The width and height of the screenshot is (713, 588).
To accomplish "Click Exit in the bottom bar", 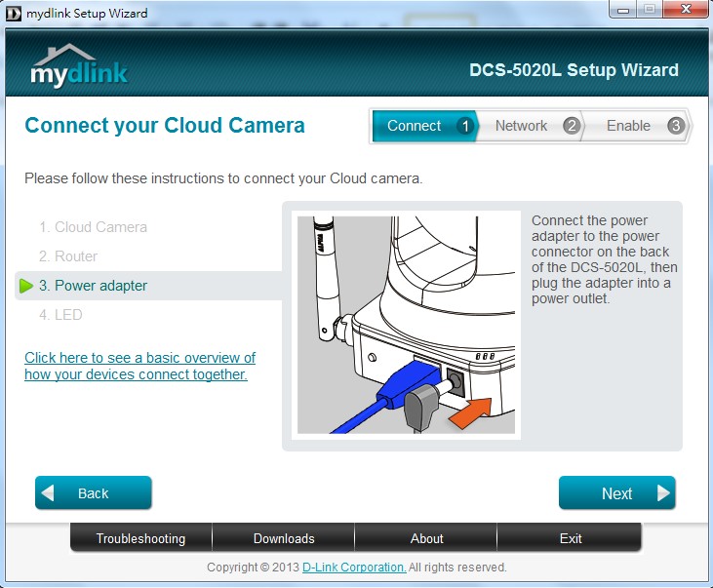I will tap(571, 538).
